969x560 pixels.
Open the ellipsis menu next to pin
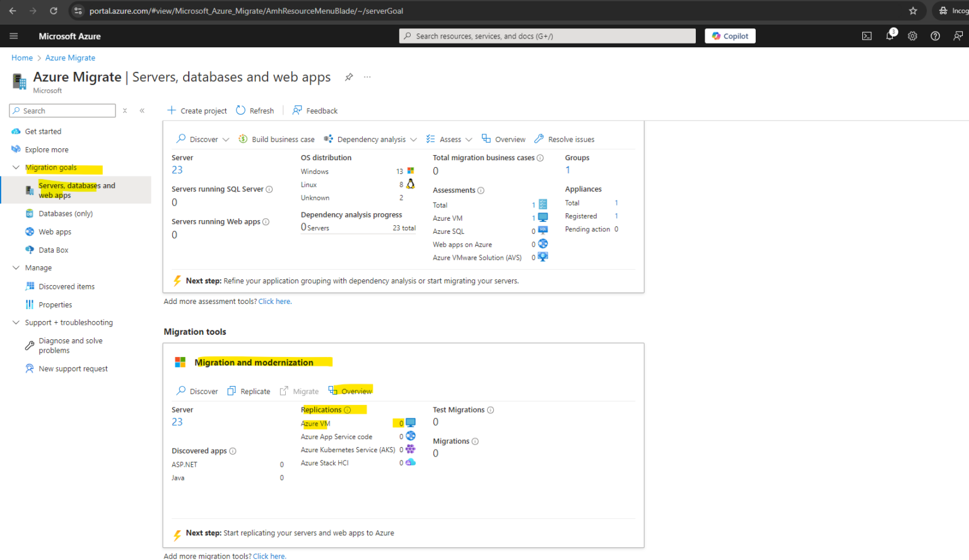367,77
